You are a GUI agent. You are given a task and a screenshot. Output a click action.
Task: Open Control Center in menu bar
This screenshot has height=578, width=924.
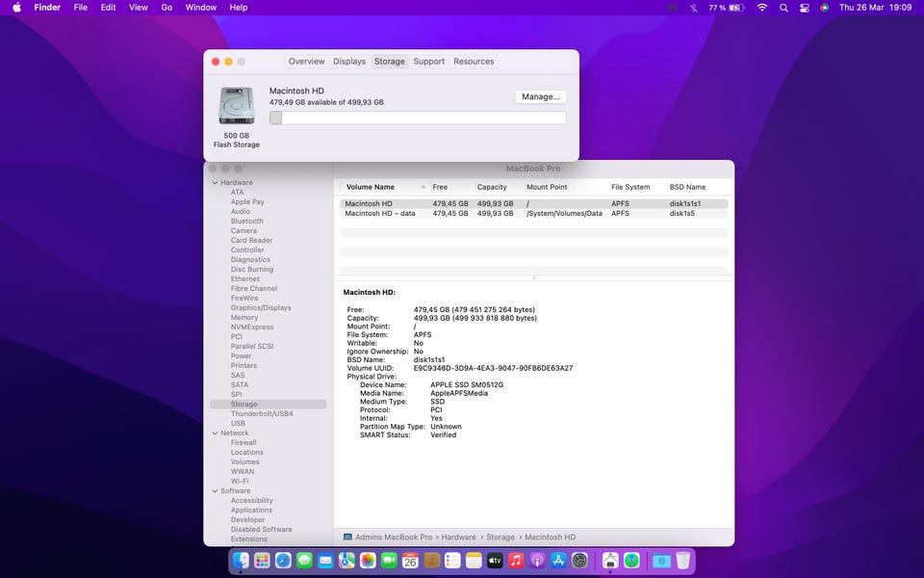pos(805,8)
